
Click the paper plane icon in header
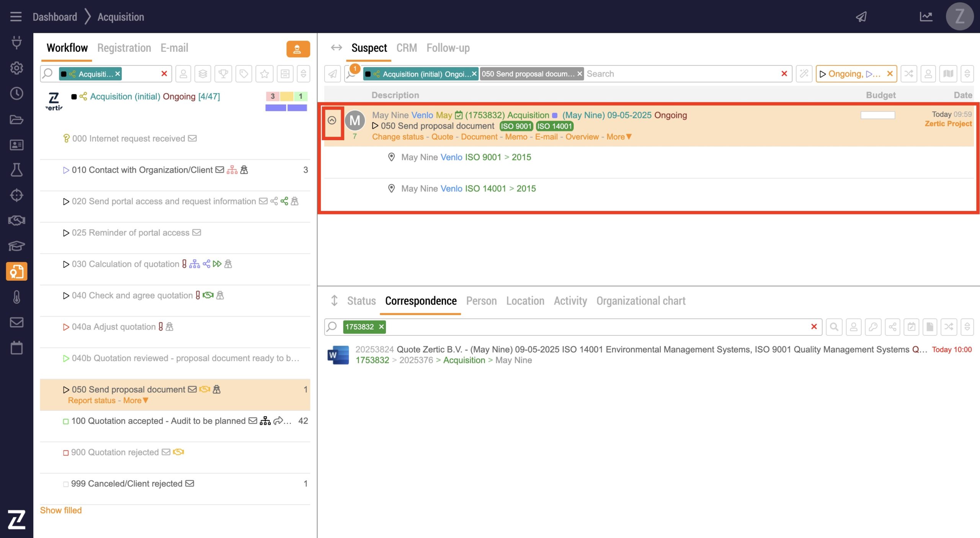(861, 17)
